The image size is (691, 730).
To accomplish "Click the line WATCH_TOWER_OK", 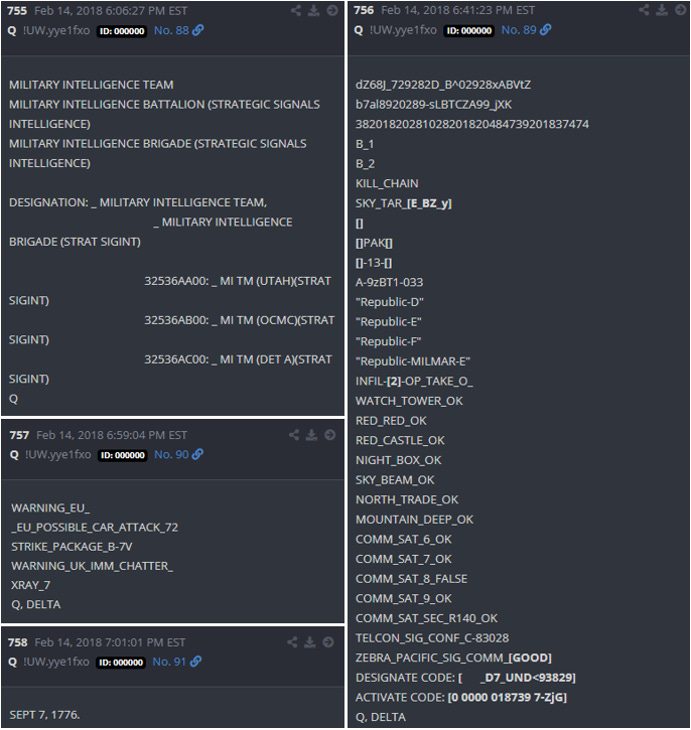I will [409, 401].
